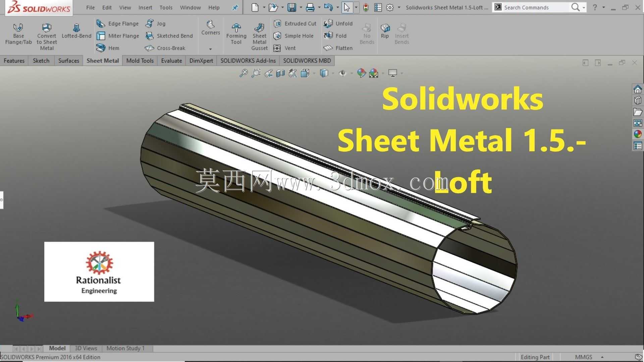Select the Extruded Cut tool

coord(295,23)
